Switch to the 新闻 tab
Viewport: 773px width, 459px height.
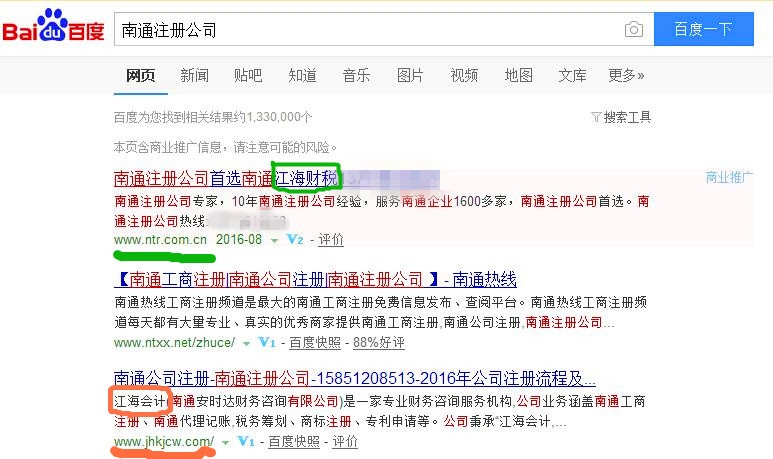(x=194, y=75)
